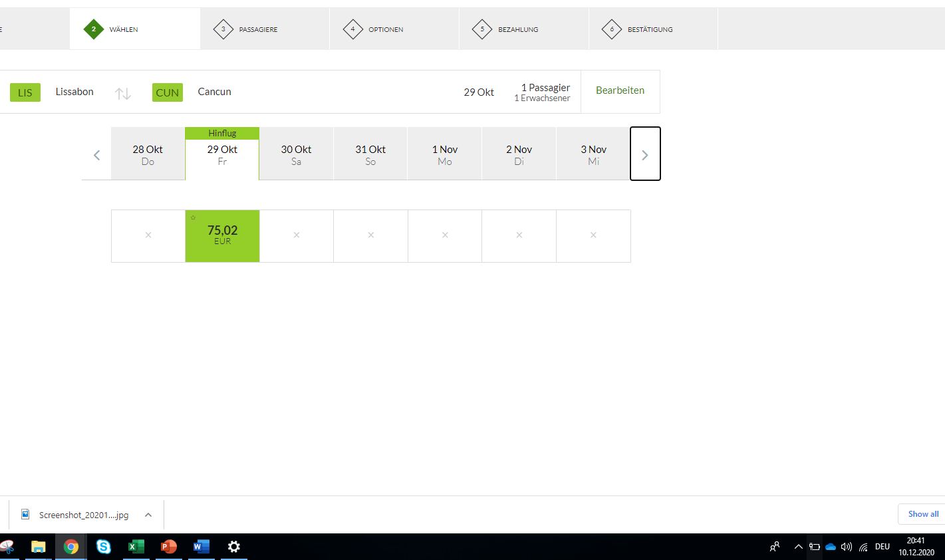Screen dimensions: 945x560
Task: Open Settings gear in the taskbar
Action: (x=234, y=547)
